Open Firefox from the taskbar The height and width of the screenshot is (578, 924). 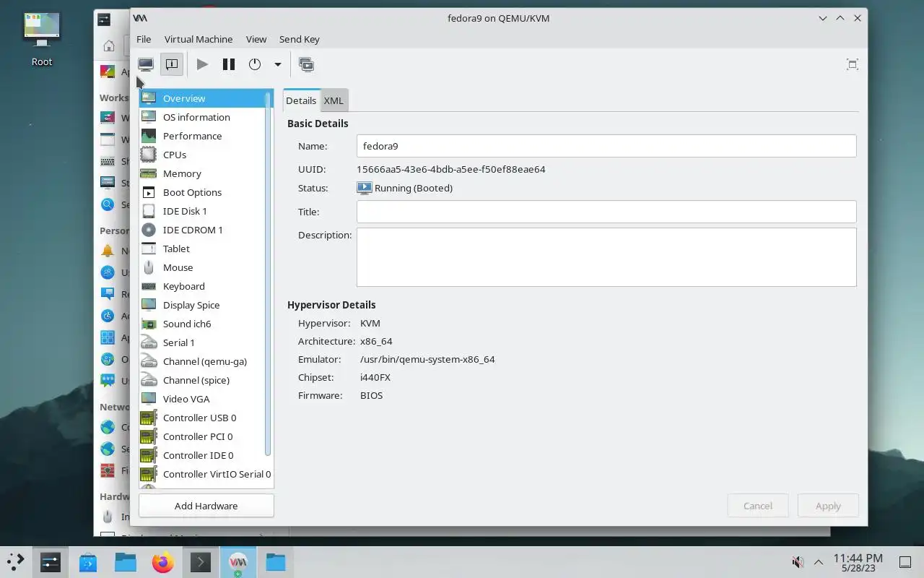click(x=163, y=561)
